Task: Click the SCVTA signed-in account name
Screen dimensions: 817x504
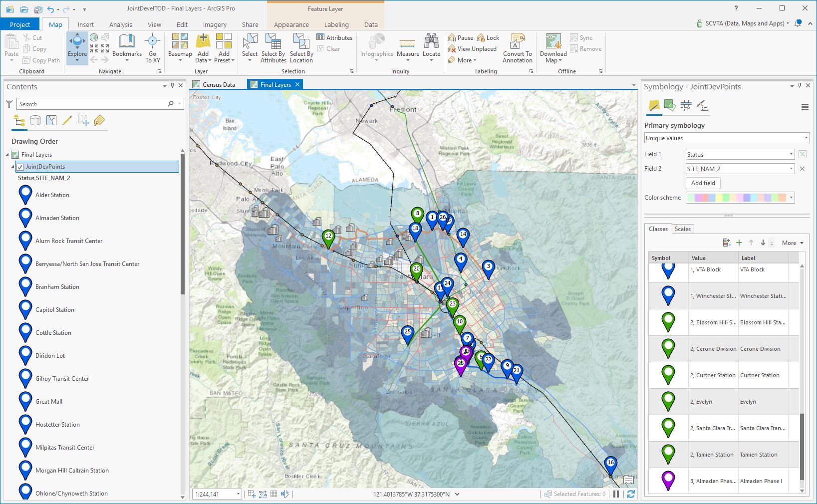Action: tap(745, 23)
